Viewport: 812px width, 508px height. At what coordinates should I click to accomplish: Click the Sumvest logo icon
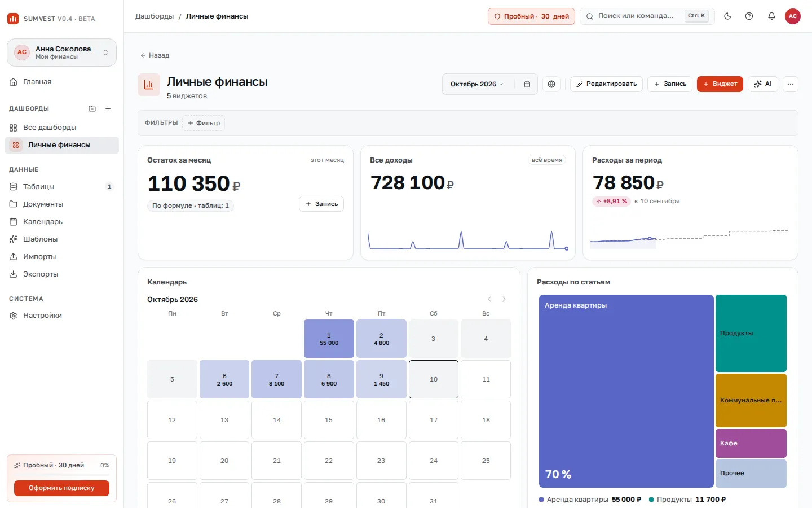[13, 19]
